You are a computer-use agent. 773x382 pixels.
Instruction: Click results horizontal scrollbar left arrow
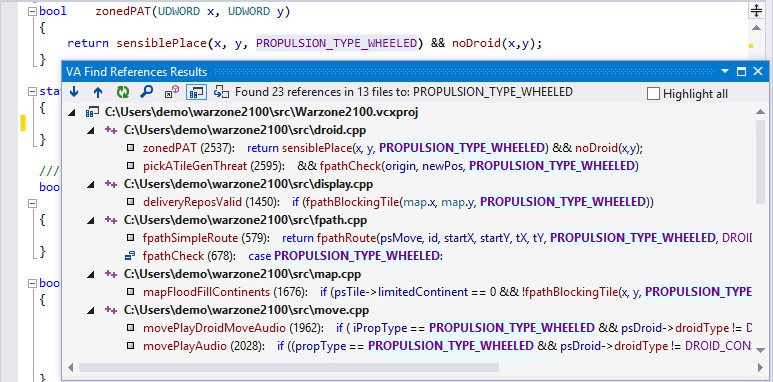[x=70, y=367]
